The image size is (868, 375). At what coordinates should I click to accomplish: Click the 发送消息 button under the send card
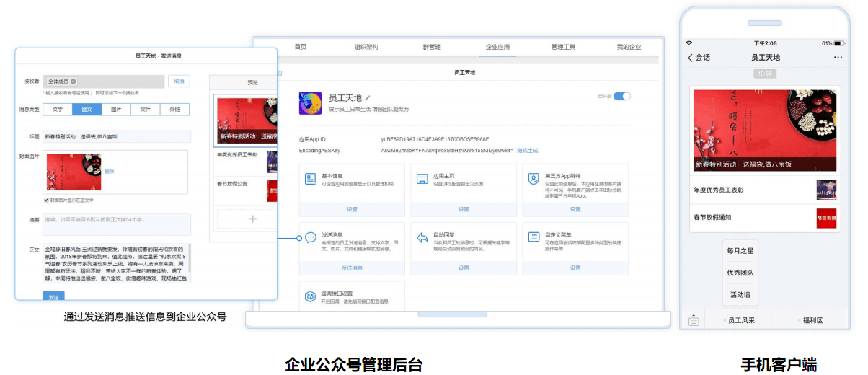[352, 268]
